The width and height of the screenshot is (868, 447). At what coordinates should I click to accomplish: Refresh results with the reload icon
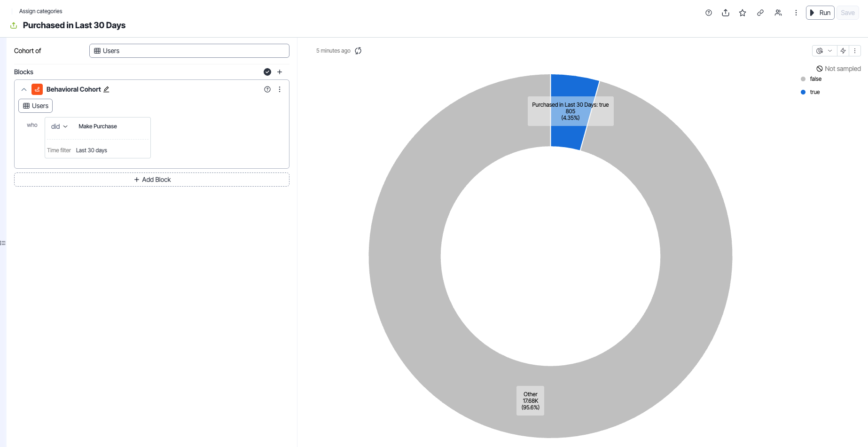[358, 51]
